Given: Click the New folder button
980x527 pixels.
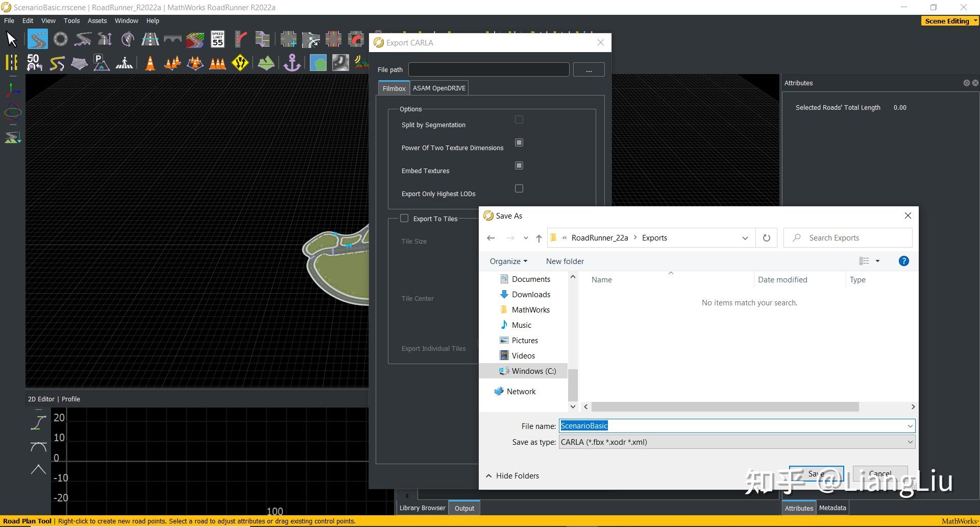Looking at the screenshot, I should [565, 261].
